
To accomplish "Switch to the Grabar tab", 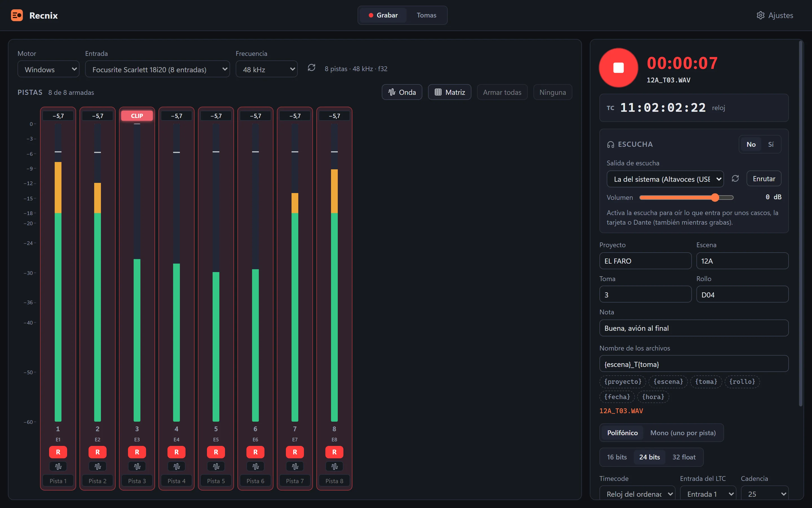I will (x=383, y=15).
